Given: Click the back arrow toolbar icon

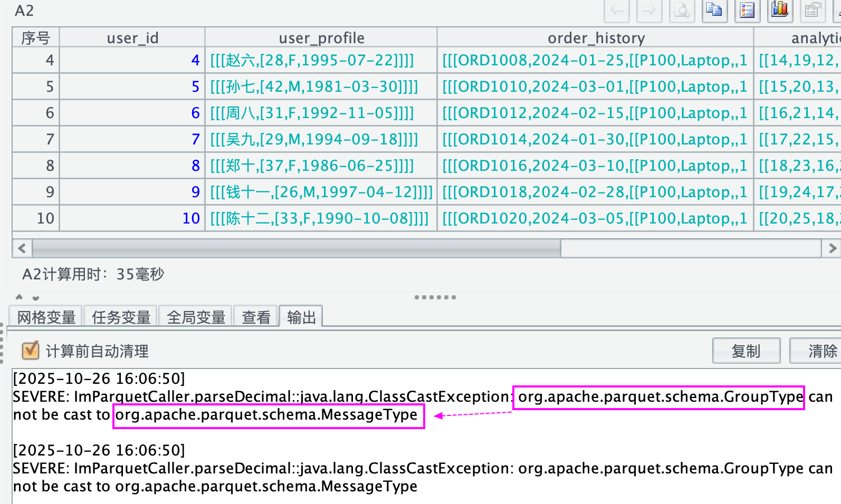Looking at the screenshot, I should (x=616, y=10).
